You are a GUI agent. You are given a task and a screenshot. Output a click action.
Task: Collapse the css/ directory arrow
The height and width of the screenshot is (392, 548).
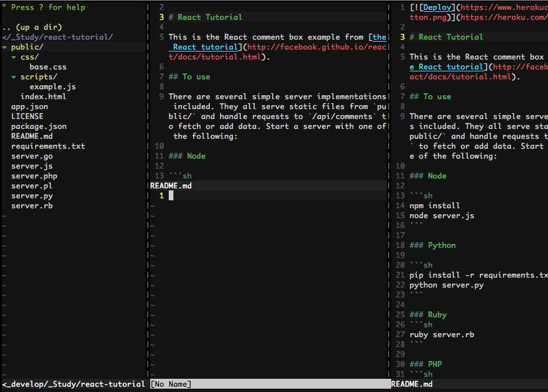tap(14, 58)
